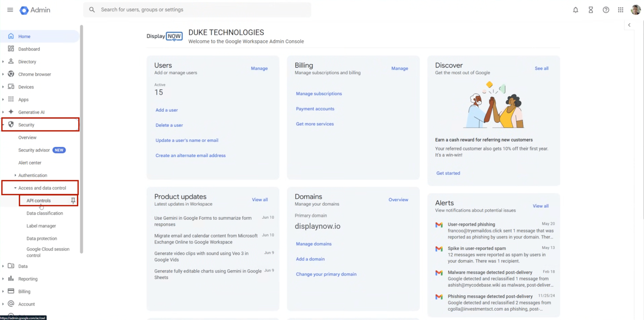The width and height of the screenshot is (644, 320).
Task: Click the Chrome browser icon
Action: [11, 74]
